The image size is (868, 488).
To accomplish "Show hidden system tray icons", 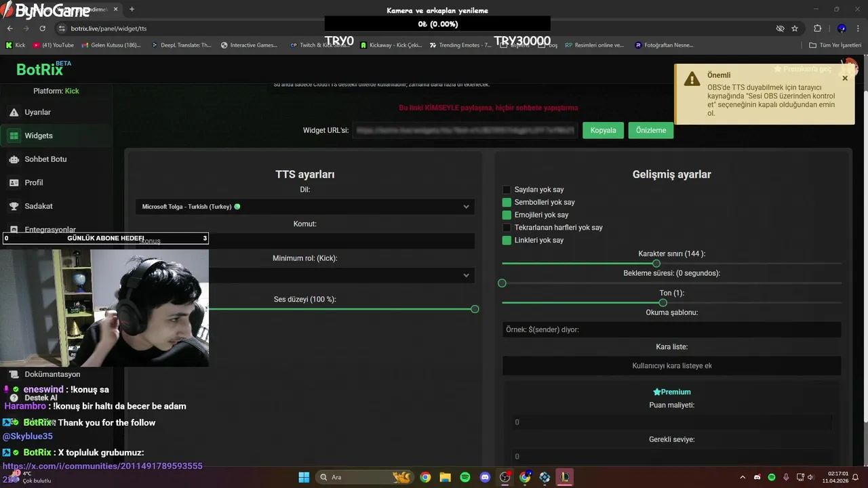I will [x=743, y=477].
